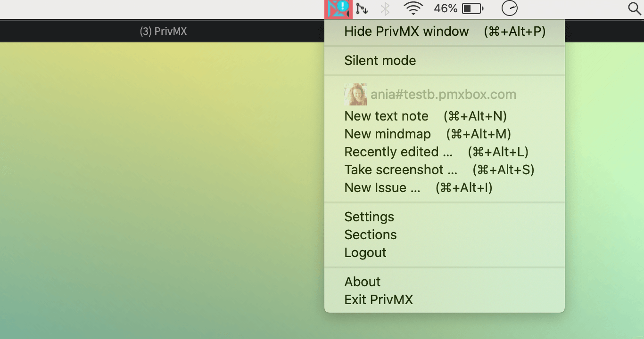Select Take screenshot ... menu item
The height and width of the screenshot is (339, 644).
(x=445, y=170)
